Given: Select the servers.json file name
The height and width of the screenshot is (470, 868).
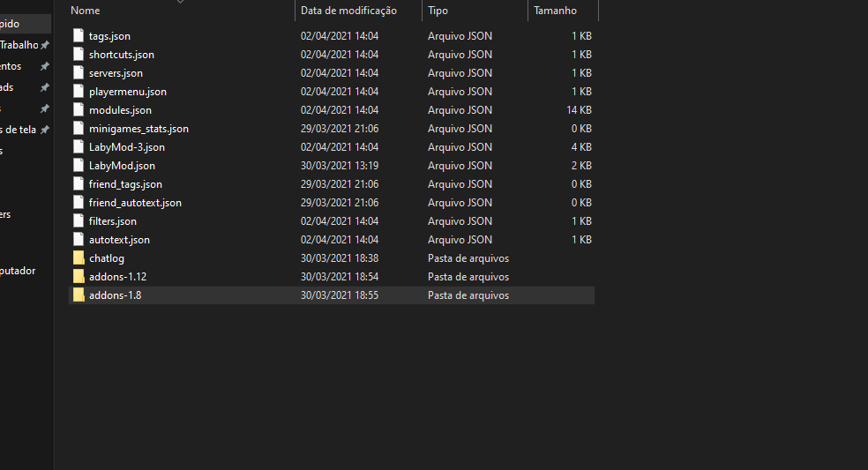Looking at the screenshot, I should click(x=116, y=73).
